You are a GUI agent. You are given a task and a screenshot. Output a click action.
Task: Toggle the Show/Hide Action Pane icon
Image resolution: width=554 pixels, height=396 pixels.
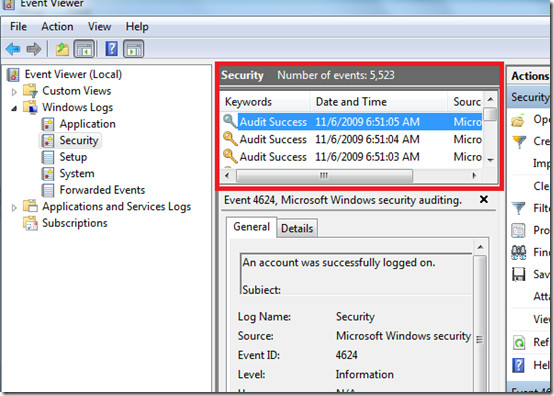click(x=134, y=49)
